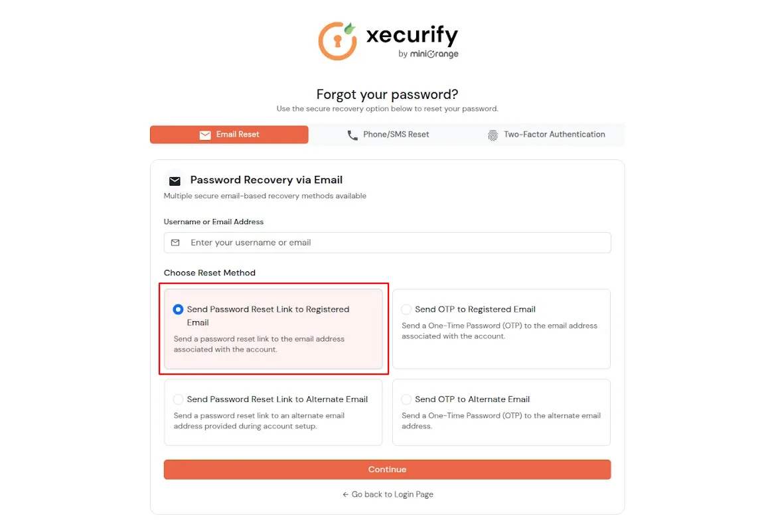The height and width of the screenshot is (532, 762).
Task: Click the Continue button
Action: coord(387,469)
